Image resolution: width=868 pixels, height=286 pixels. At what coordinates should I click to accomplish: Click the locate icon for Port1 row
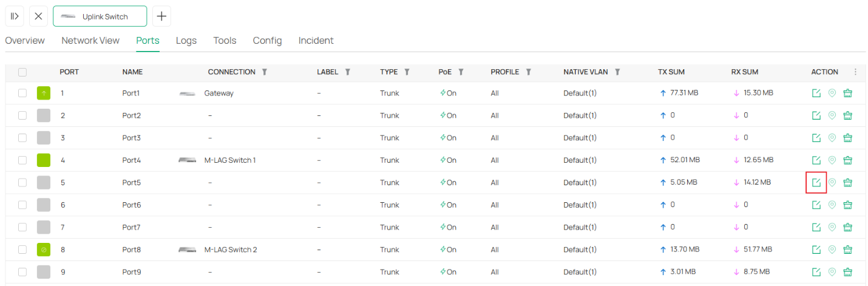click(832, 94)
